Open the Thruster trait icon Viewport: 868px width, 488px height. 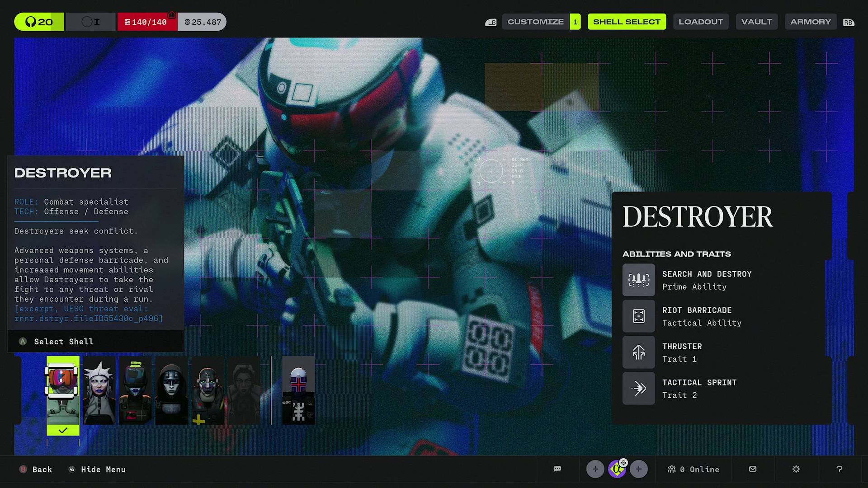638,352
